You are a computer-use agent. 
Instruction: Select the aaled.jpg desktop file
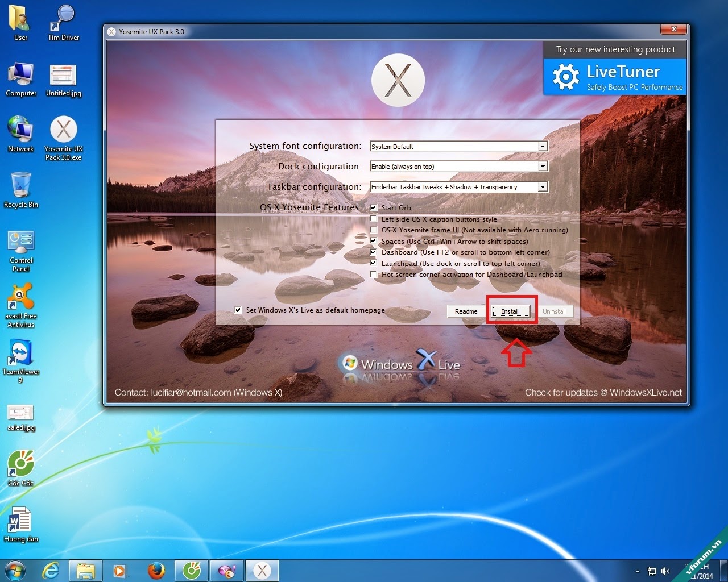coord(21,417)
